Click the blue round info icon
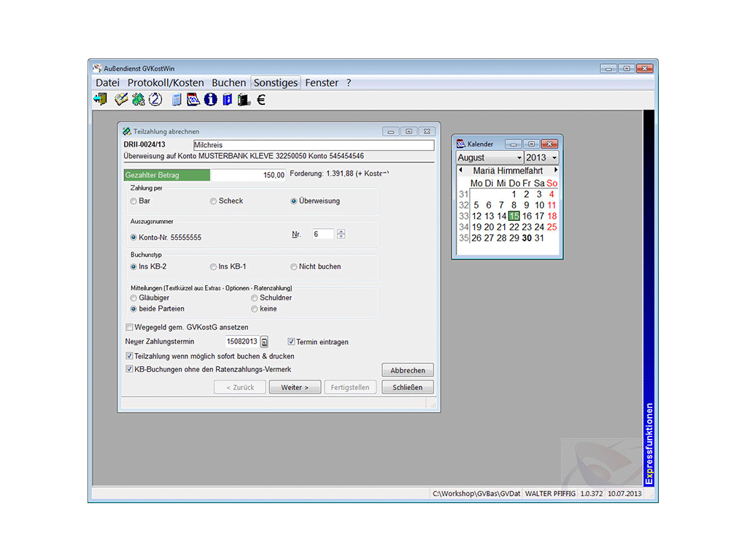 pyautogui.click(x=211, y=100)
